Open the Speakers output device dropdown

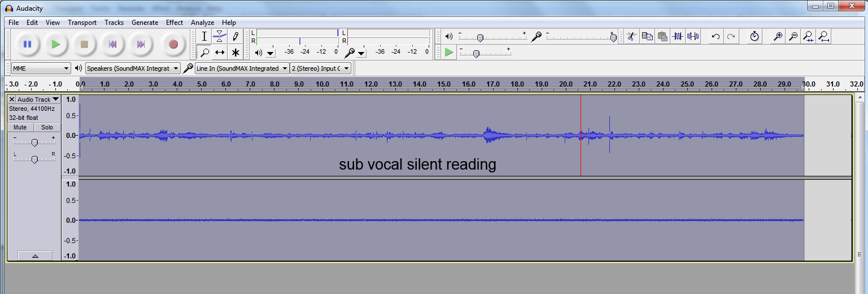pyautogui.click(x=132, y=68)
